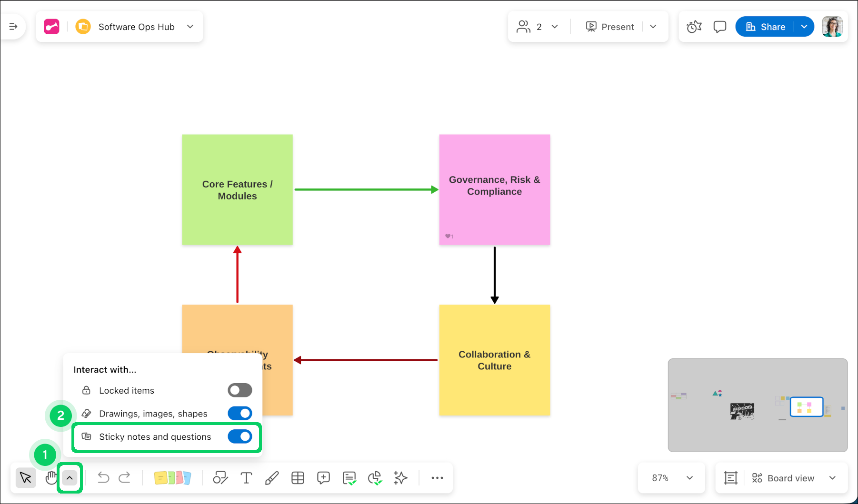This screenshot has width=858, height=504.
Task: Open the shapes tool
Action: click(220, 478)
